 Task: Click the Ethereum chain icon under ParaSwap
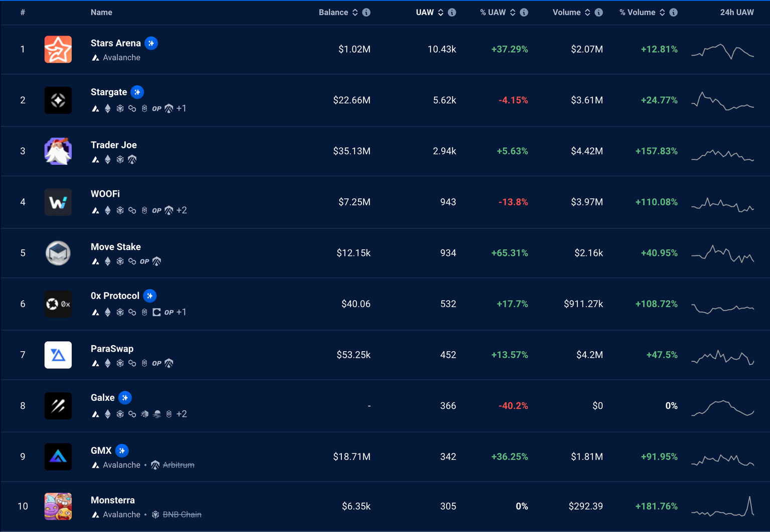pos(108,363)
